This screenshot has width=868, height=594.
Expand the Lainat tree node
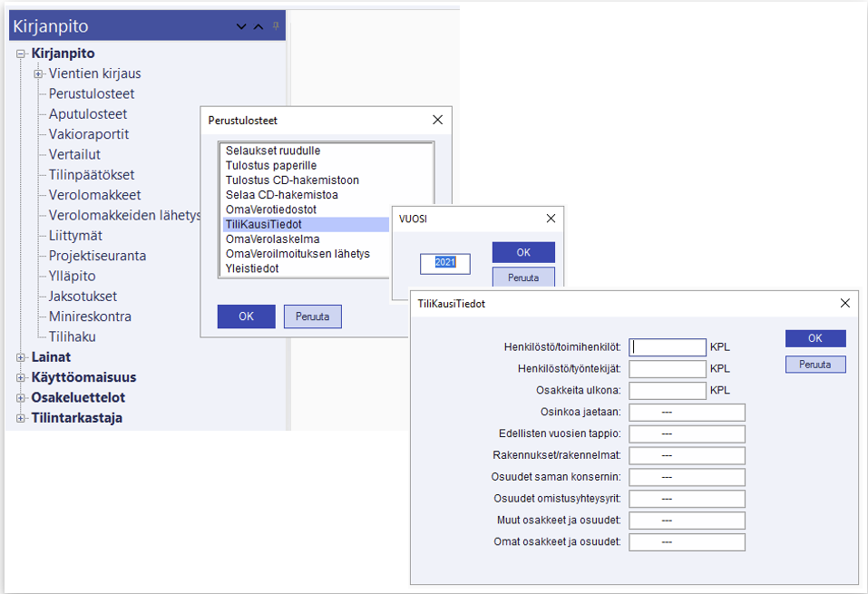point(21,357)
